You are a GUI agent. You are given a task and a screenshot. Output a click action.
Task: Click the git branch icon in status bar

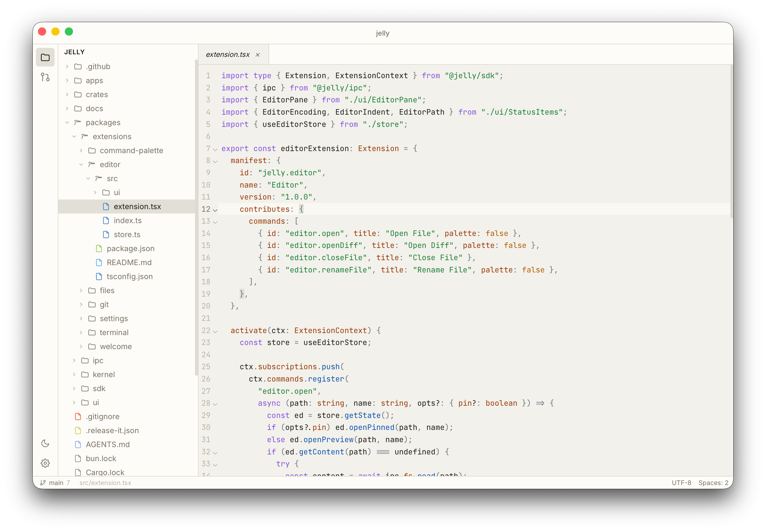click(x=43, y=483)
